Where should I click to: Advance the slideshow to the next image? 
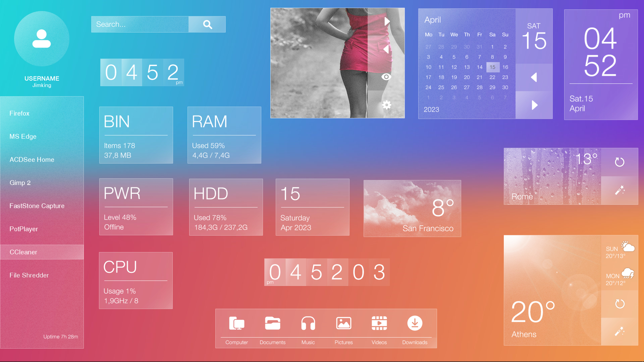(387, 21)
